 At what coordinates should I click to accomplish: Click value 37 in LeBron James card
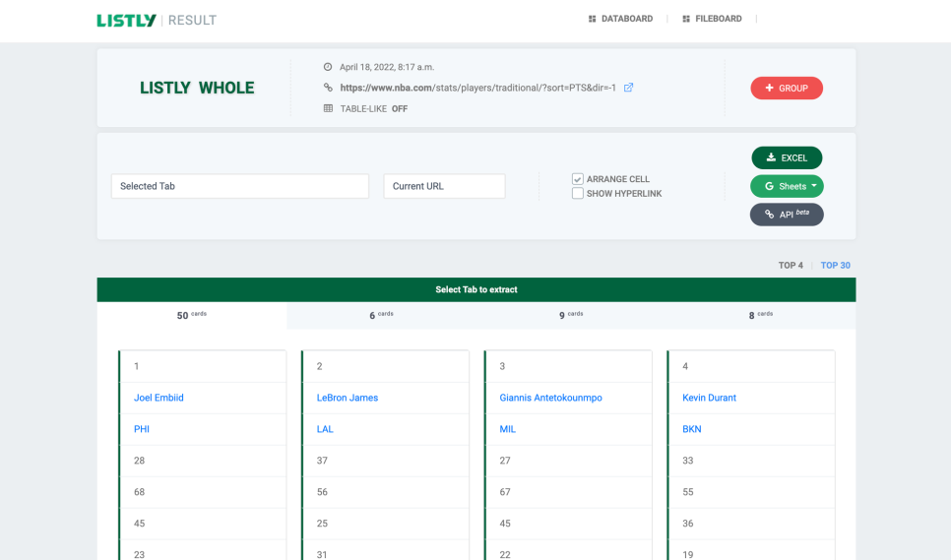click(x=322, y=461)
